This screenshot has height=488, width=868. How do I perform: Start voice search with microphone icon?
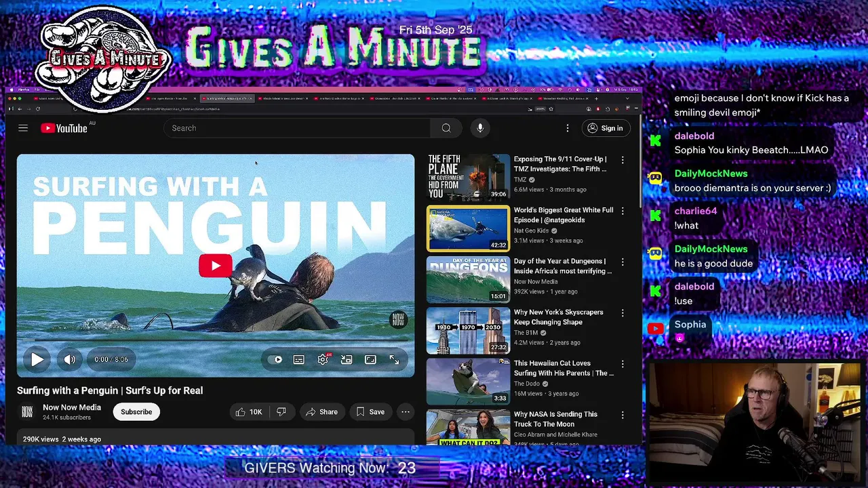pyautogui.click(x=480, y=128)
